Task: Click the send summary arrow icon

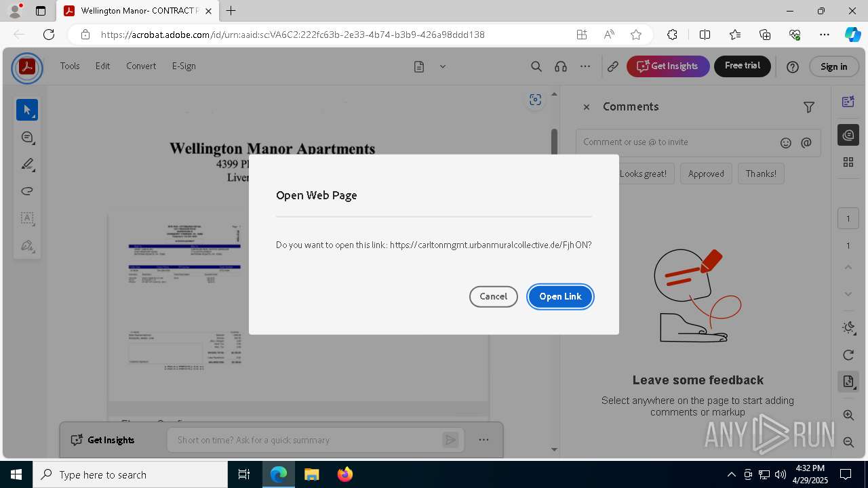Action: coord(450,440)
